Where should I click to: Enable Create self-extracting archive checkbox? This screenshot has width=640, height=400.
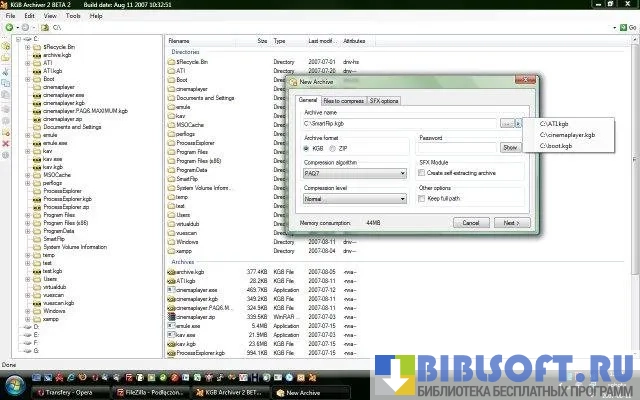[x=421, y=173]
